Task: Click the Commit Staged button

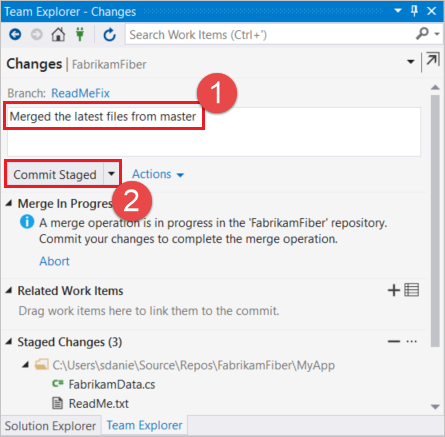Action: 55,174
